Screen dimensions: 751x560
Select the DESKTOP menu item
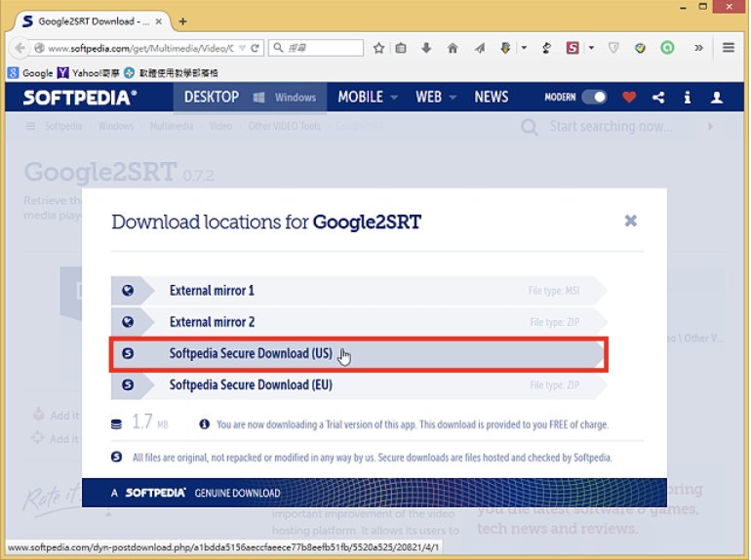tap(212, 98)
